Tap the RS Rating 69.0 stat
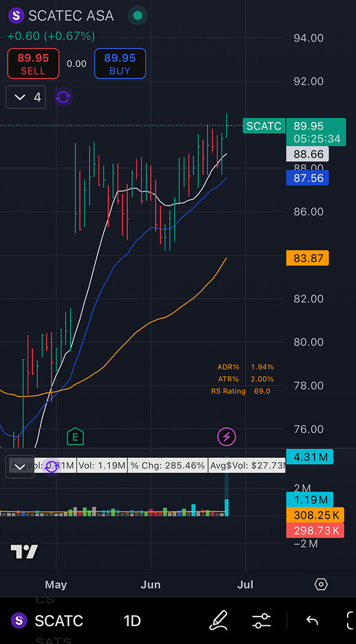 tap(241, 391)
